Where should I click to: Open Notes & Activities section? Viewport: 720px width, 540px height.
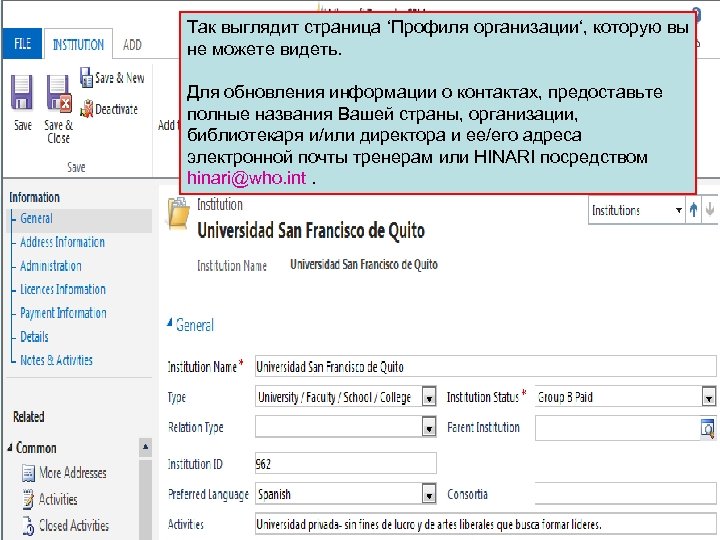click(x=56, y=360)
